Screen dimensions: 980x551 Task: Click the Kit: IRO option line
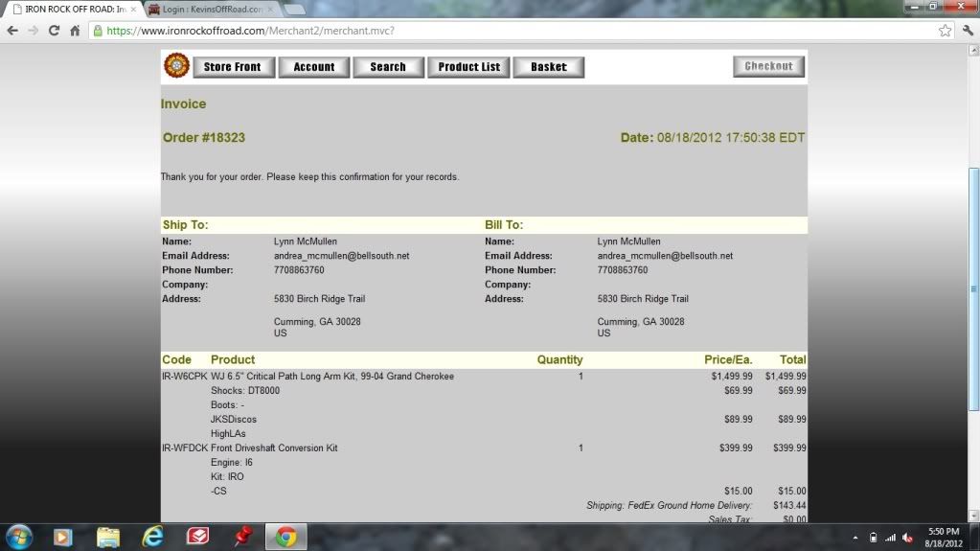click(227, 476)
